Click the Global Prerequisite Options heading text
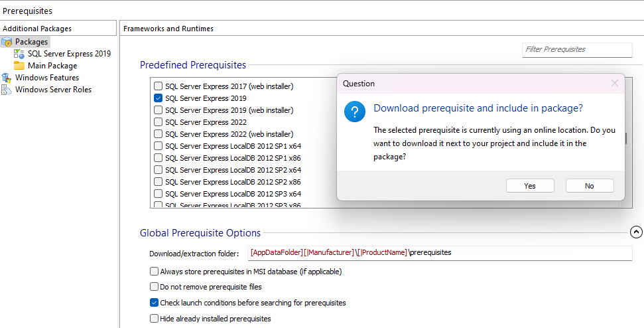This screenshot has height=328, width=644. 200,233
